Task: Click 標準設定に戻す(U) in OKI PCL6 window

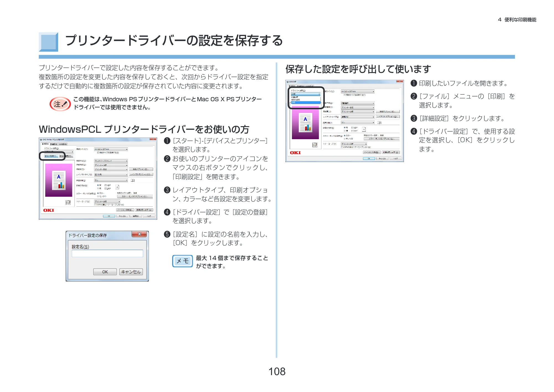Action: tap(144, 210)
